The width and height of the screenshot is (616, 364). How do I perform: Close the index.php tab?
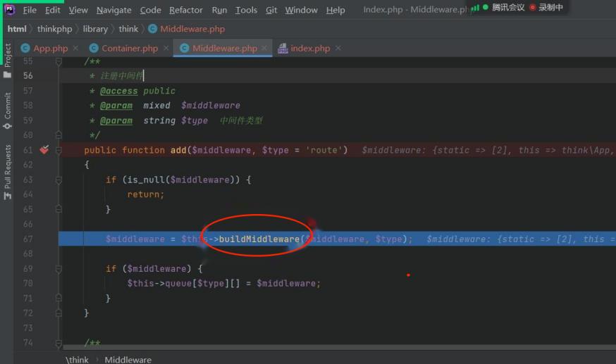point(338,48)
